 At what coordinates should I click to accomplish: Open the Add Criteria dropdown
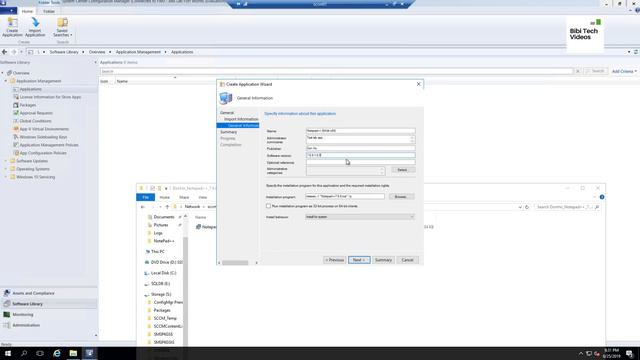pos(624,71)
